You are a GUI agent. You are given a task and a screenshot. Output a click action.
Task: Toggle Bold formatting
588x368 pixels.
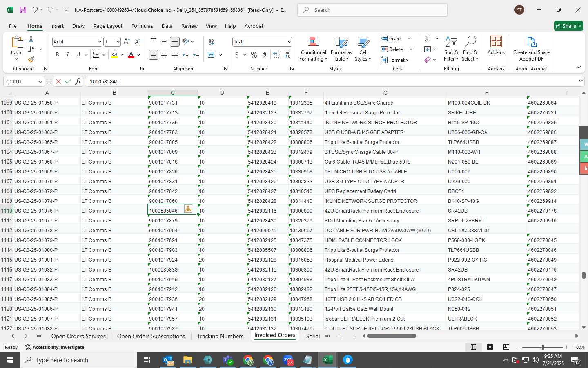coord(57,55)
